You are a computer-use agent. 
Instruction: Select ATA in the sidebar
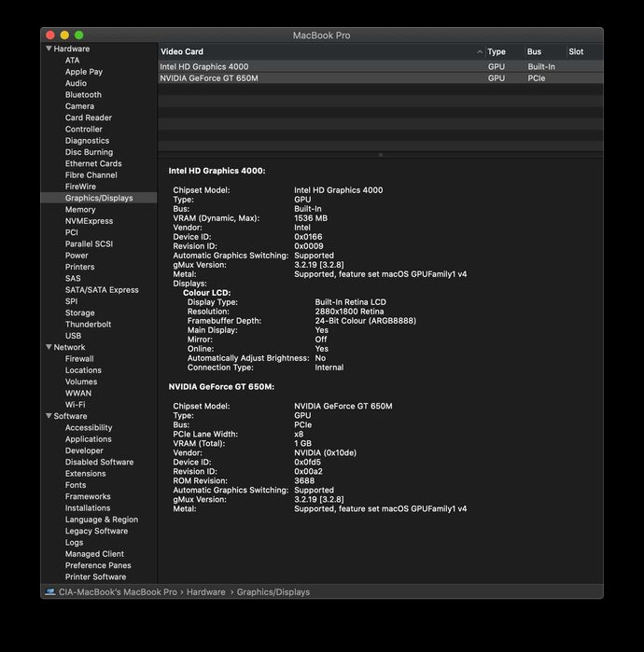pyautogui.click(x=73, y=61)
